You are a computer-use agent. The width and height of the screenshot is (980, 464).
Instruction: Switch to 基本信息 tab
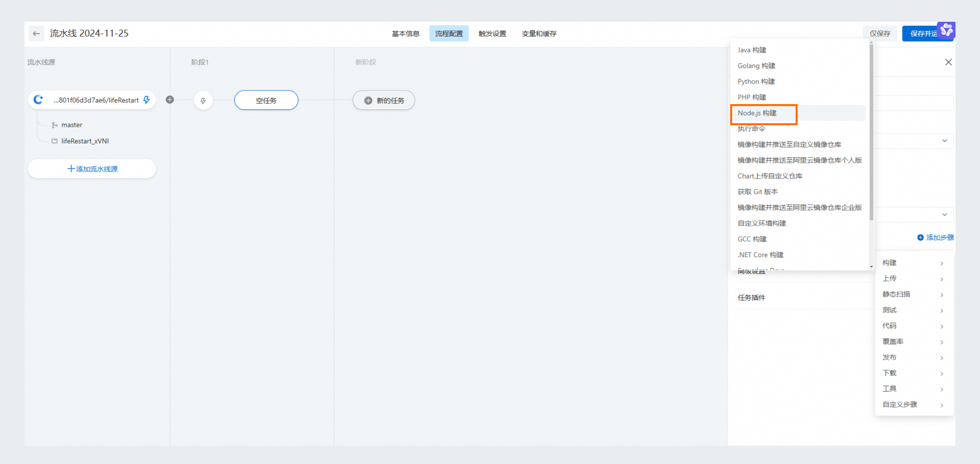pyautogui.click(x=406, y=33)
